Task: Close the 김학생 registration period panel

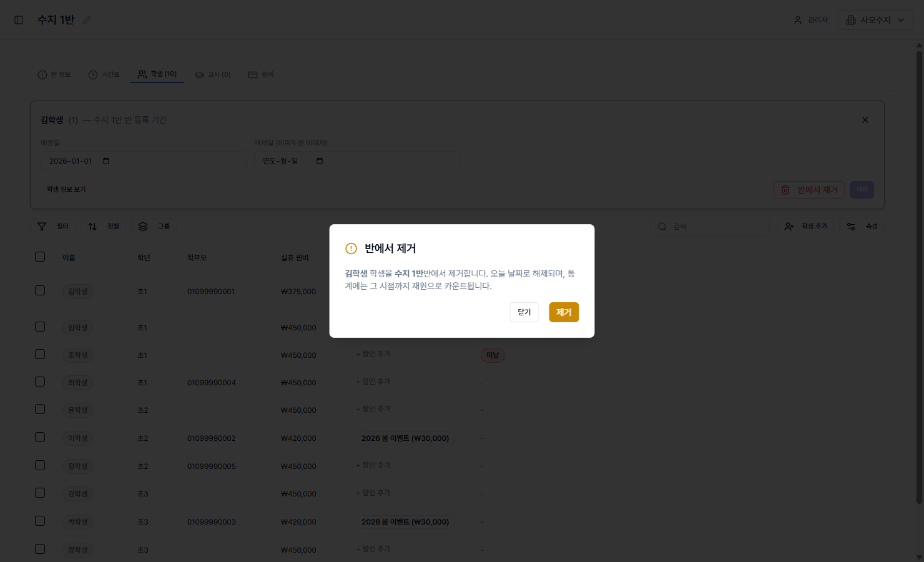Action: 865,120
